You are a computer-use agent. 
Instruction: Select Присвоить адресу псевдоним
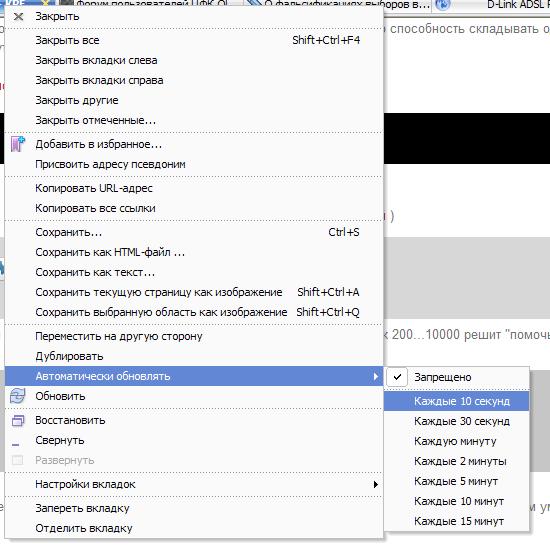[194, 164]
